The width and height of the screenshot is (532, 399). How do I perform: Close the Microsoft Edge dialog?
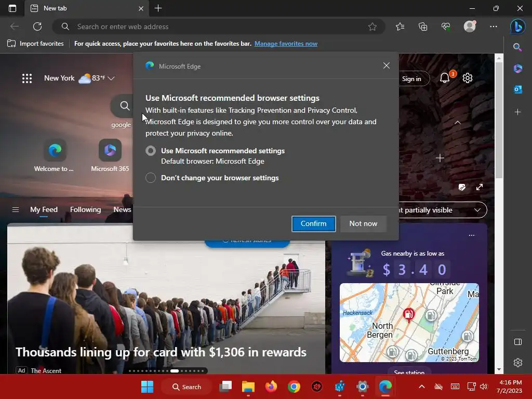(x=386, y=65)
